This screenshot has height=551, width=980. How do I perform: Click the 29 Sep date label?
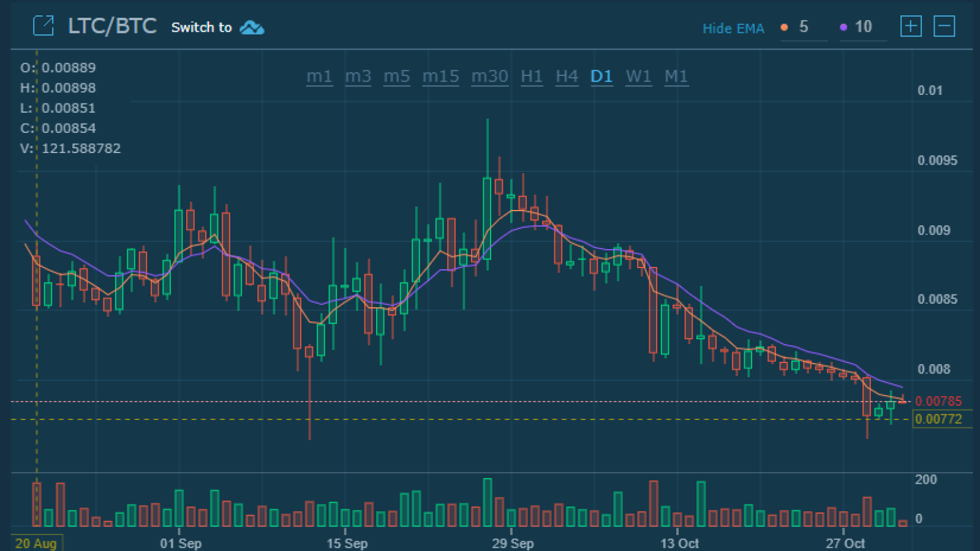[x=513, y=543]
